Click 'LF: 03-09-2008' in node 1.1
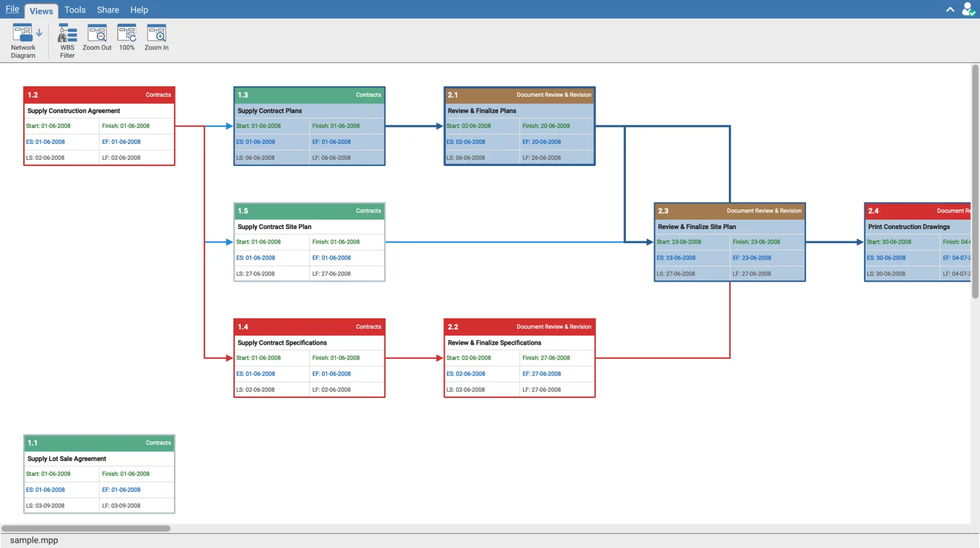 coord(121,506)
